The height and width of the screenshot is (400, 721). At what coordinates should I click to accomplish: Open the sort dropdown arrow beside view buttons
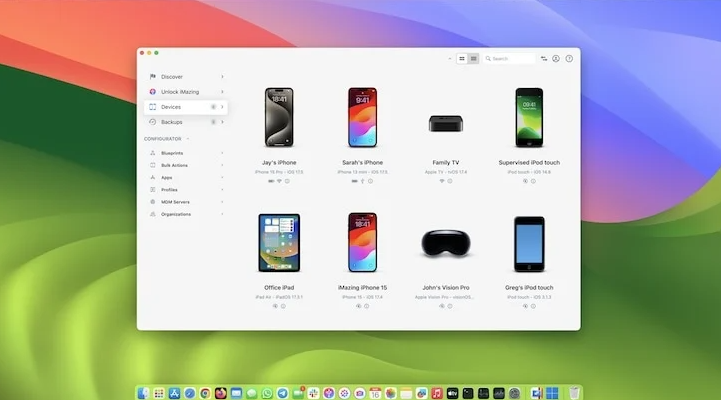tap(450, 59)
